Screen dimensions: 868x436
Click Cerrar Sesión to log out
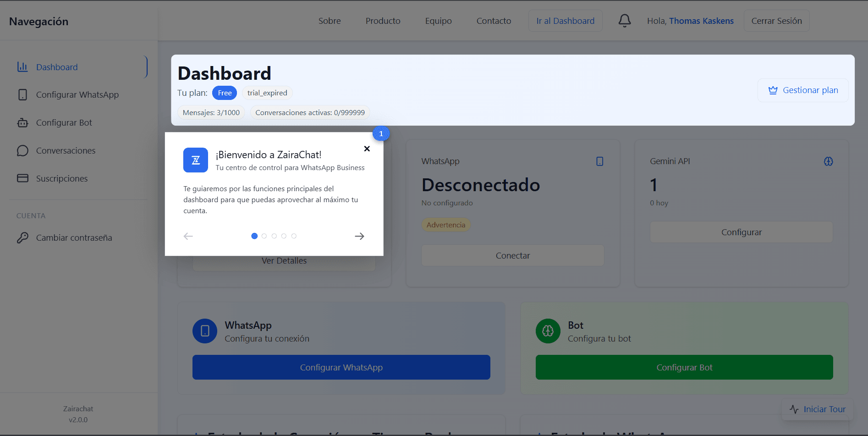tap(776, 21)
